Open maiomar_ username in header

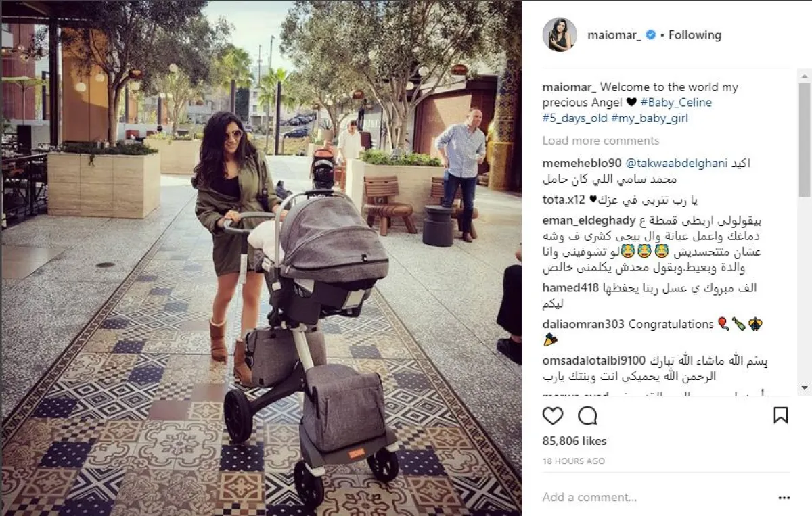[x=614, y=35]
